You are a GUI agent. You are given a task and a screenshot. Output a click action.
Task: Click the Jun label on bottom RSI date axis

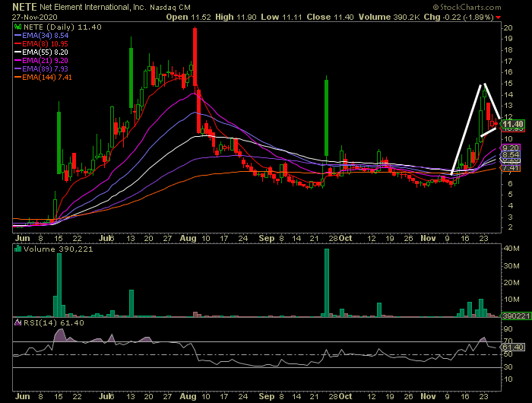tap(22, 397)
